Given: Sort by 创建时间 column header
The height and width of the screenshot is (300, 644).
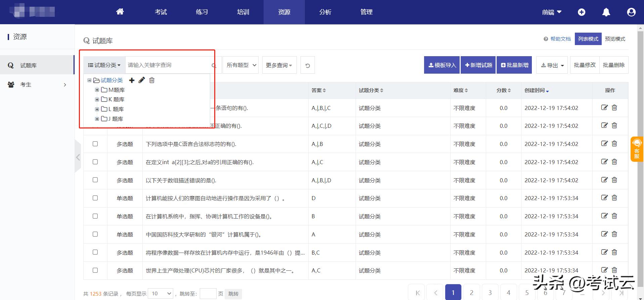Looking at the screenshot, I should pyautogui.click(x=537, y=90).
